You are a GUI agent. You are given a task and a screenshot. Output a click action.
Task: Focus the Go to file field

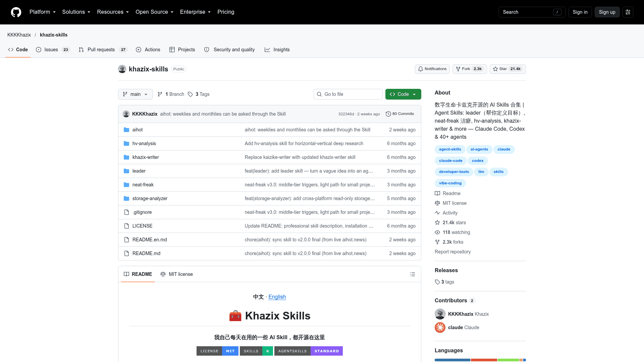[348, 94]
